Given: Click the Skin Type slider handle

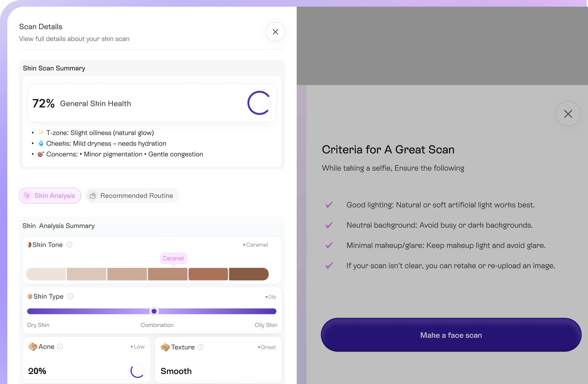Looking at the screenshot, I should 154,311.
